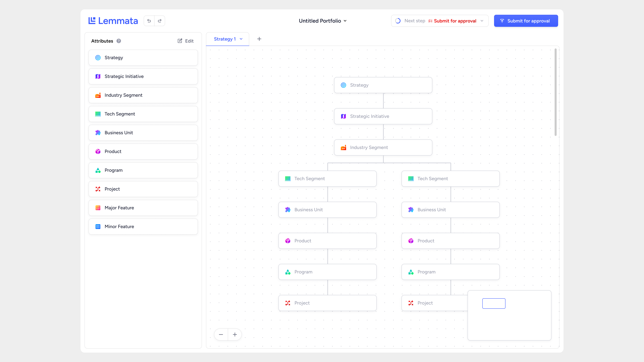The height and width of the screenshot is (362, 644).
Task: Select the Industry Segment attribute label
Action: (x=123, y=95)
